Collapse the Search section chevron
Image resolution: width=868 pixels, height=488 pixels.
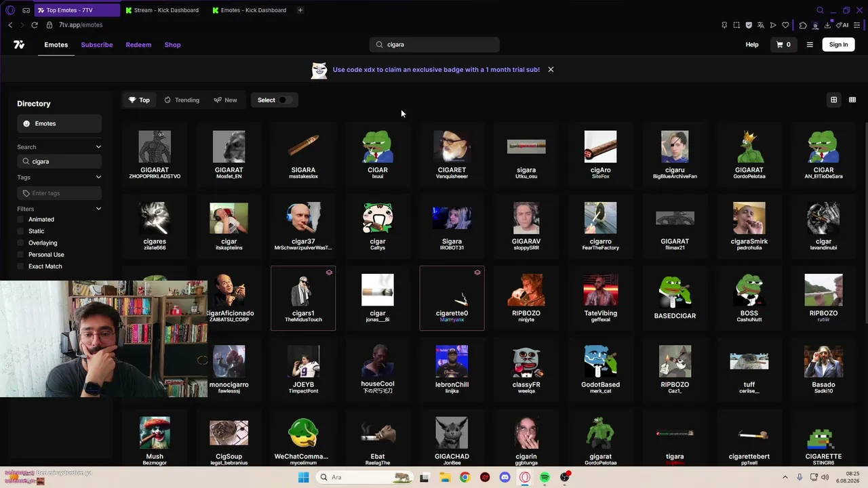click(x=98, y=147)
